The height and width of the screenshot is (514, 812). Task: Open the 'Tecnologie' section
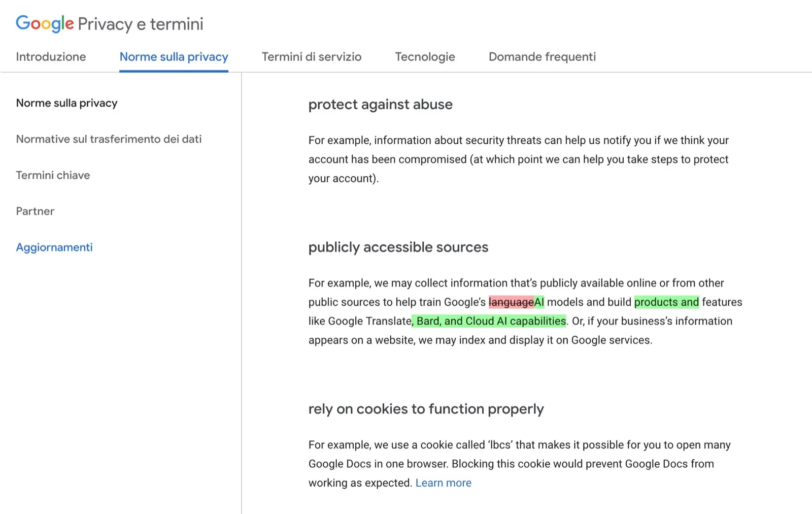tap(425, 57)
